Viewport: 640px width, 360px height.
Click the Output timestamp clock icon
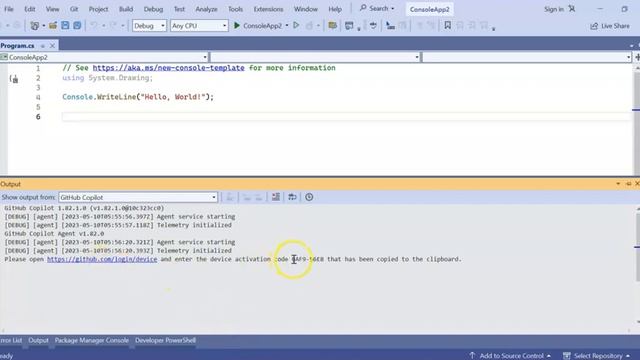coord(309,197)
